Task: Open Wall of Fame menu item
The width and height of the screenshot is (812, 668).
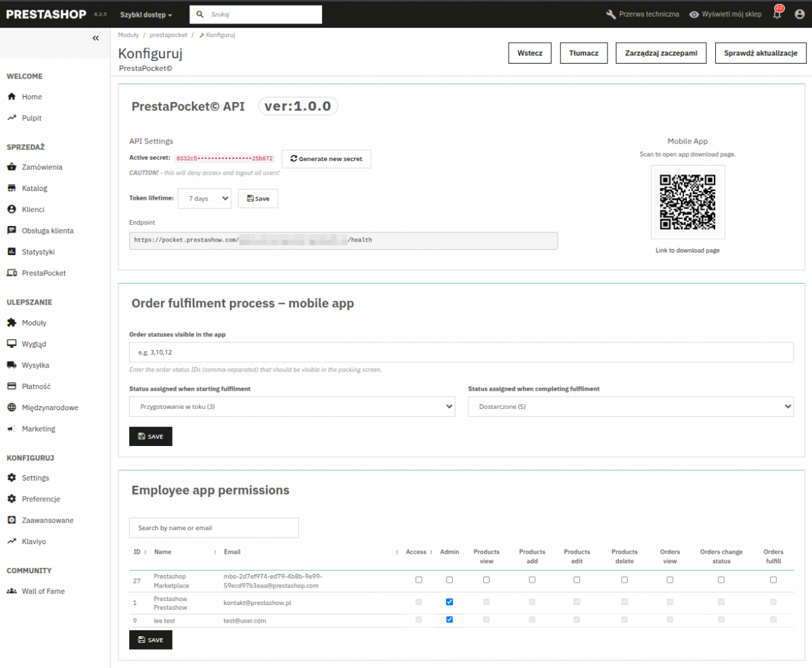Action: [x=43, y=592]
